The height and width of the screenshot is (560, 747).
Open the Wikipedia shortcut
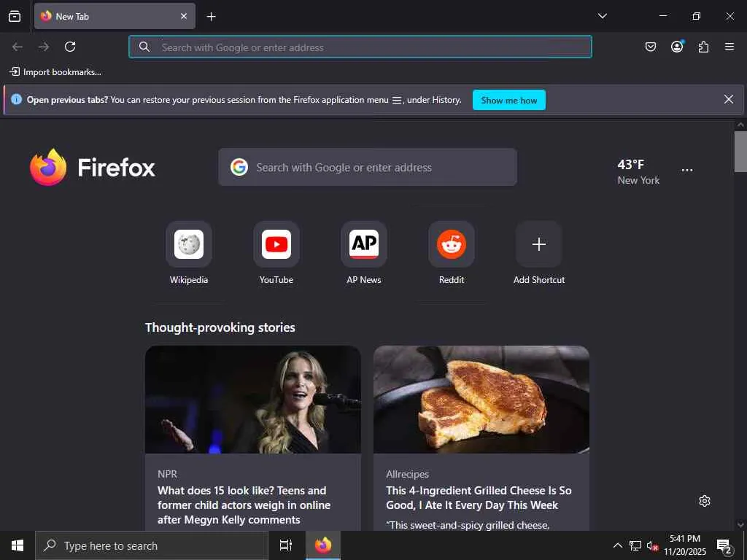click(x=189, y=253)
